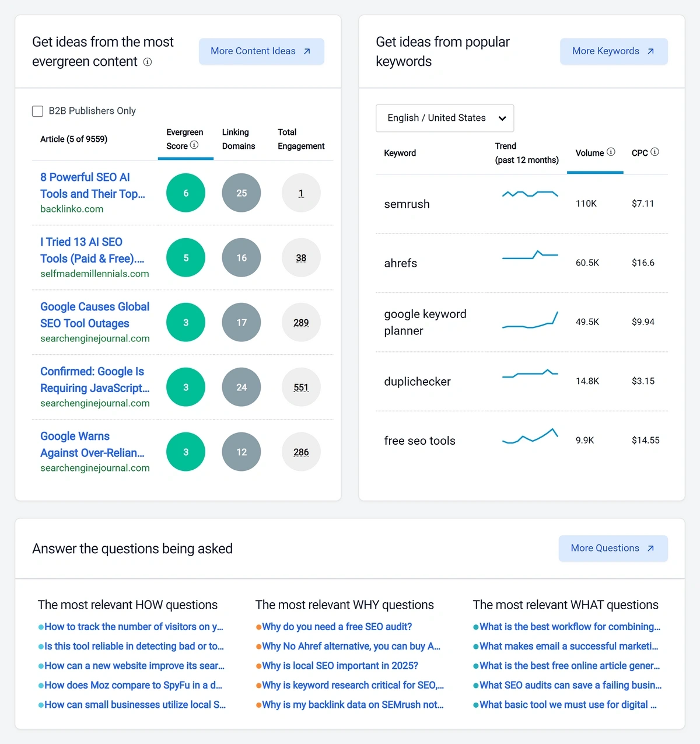The height and width of the screenshot is (744, 700).
Task: Sort by Evergreen Score column
Action: (x=184, y=139)
